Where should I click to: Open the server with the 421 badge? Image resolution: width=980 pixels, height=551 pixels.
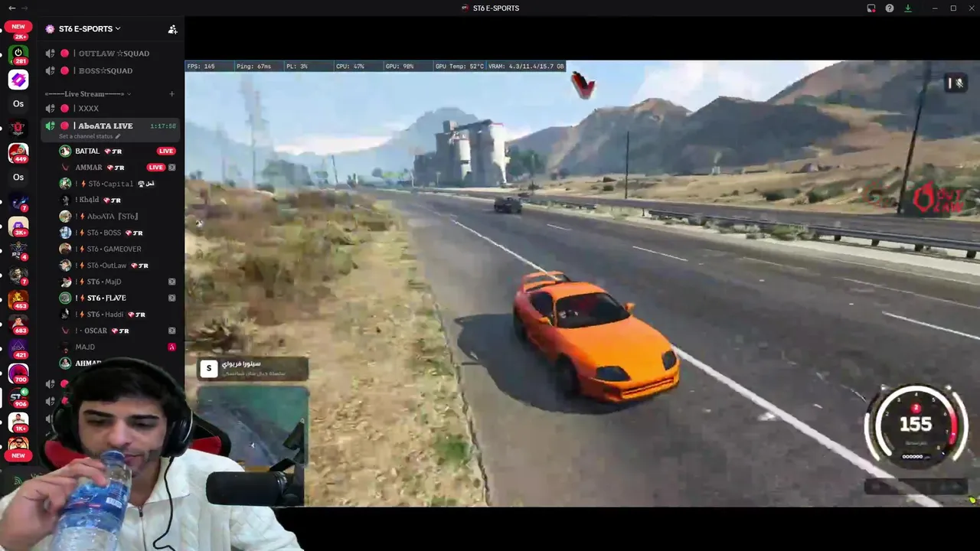18,349
